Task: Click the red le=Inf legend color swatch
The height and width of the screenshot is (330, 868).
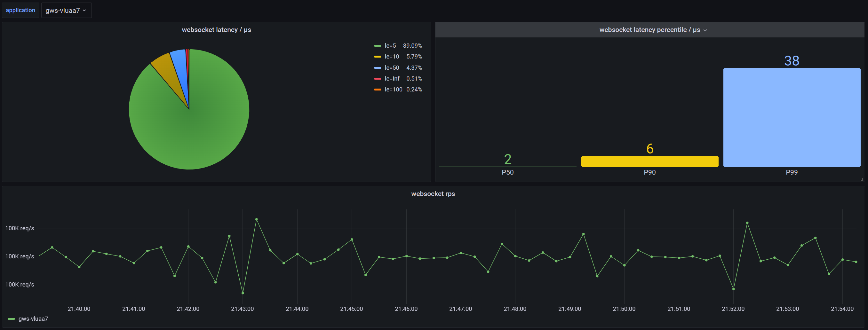Action: coord(378,79)
